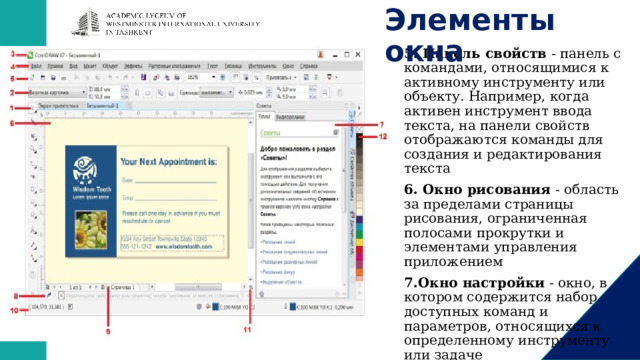Open Рисование фигур link

click(x=278, y=272)
